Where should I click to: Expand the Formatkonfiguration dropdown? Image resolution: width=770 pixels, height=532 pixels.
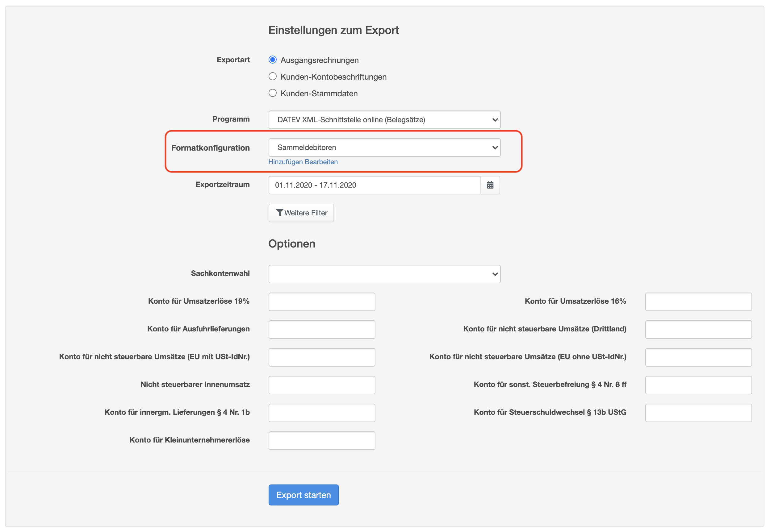(x=384, y=147)
